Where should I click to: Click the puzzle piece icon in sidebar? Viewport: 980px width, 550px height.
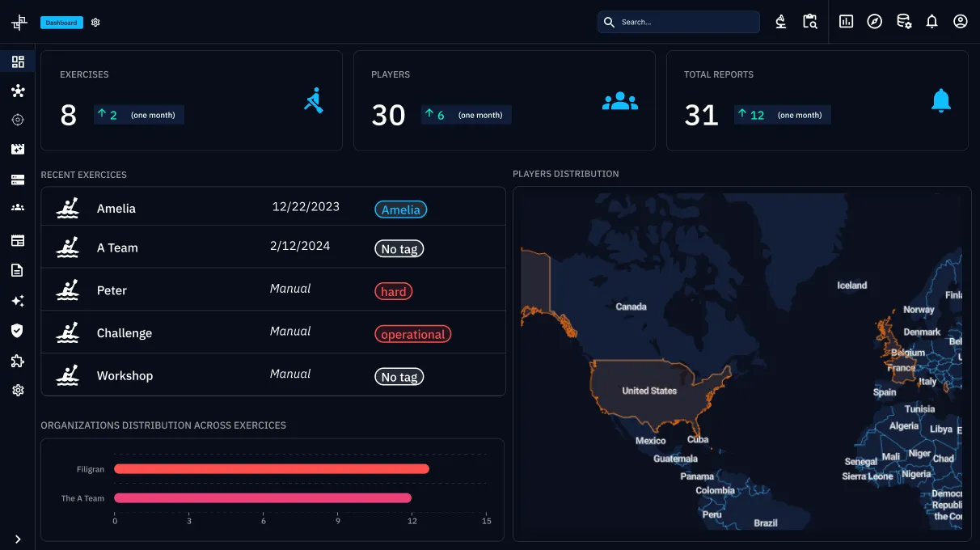coord(18,361)
